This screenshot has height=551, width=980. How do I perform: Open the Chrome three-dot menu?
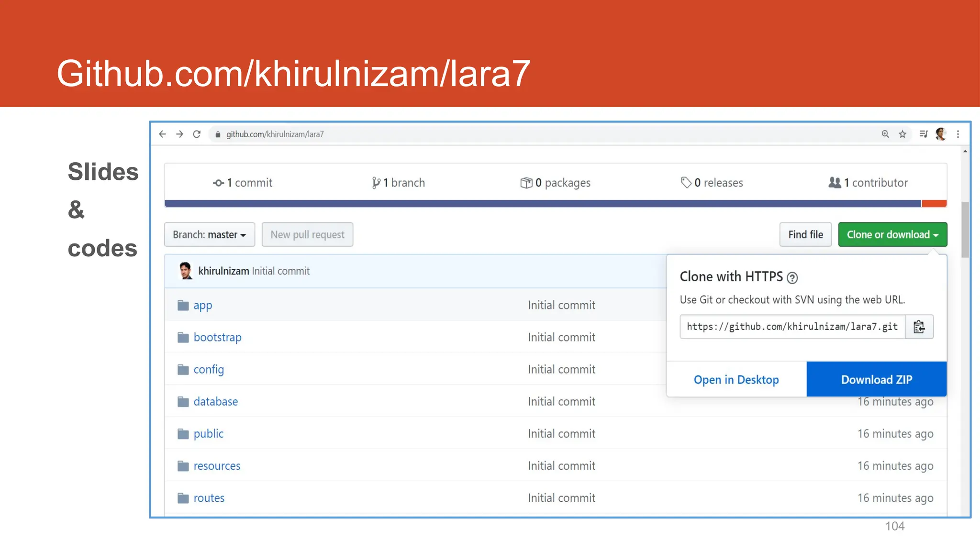[958, 134]
